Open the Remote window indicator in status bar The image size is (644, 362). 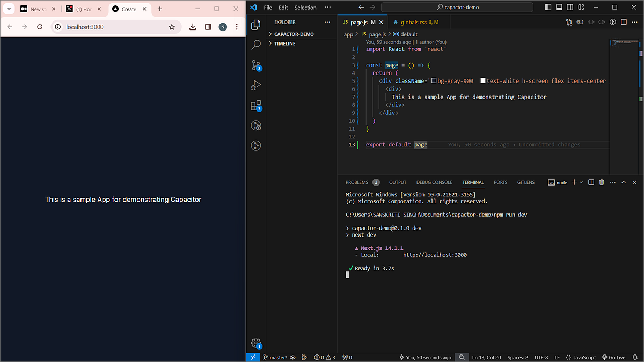pos(253,357)
